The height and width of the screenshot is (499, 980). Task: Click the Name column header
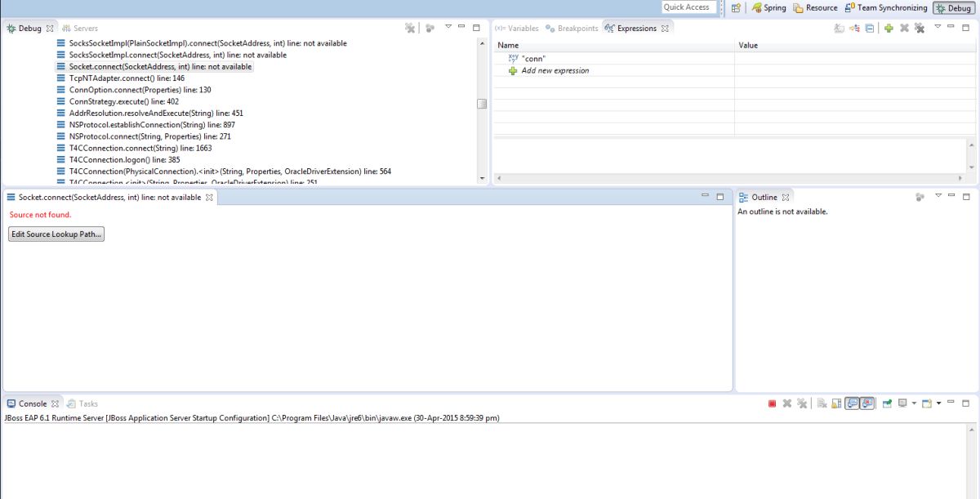[x=613, y=45]
